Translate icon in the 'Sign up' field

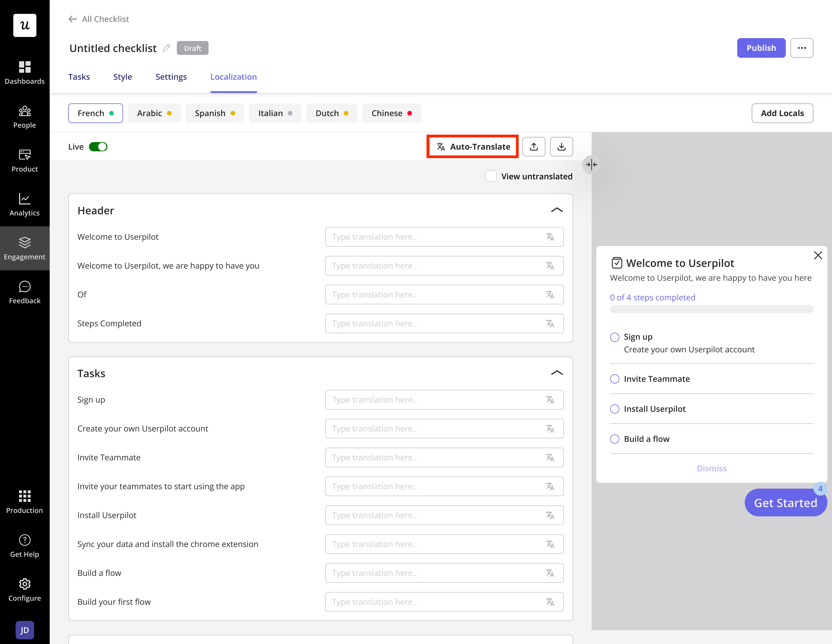550,400
